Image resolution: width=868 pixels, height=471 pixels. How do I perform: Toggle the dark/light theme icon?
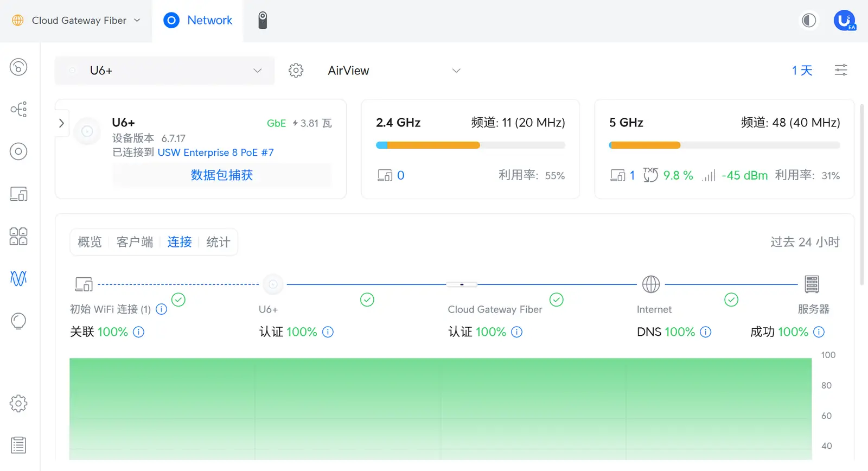click(809, 21)
